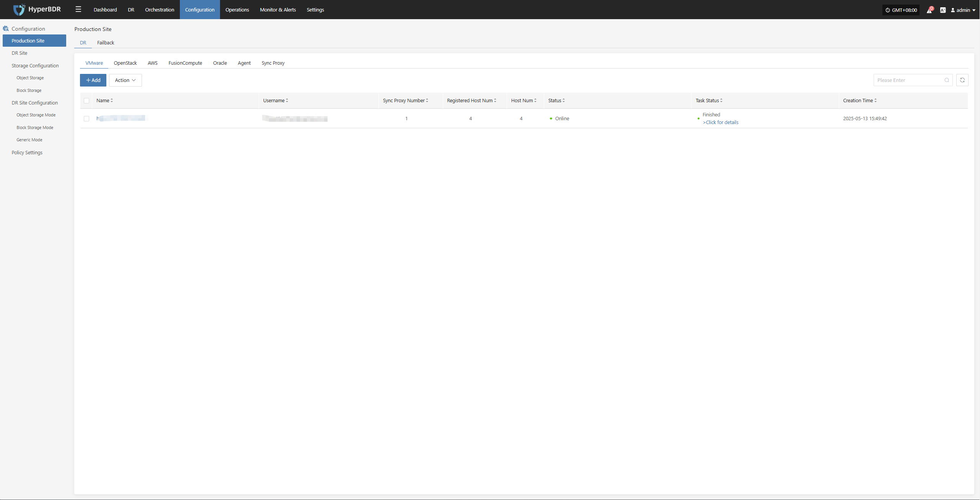Image resolution: width=980 pixels, height=500 pixels.
Task: Switch to the DR sub-tab
Action: [83, 42]
